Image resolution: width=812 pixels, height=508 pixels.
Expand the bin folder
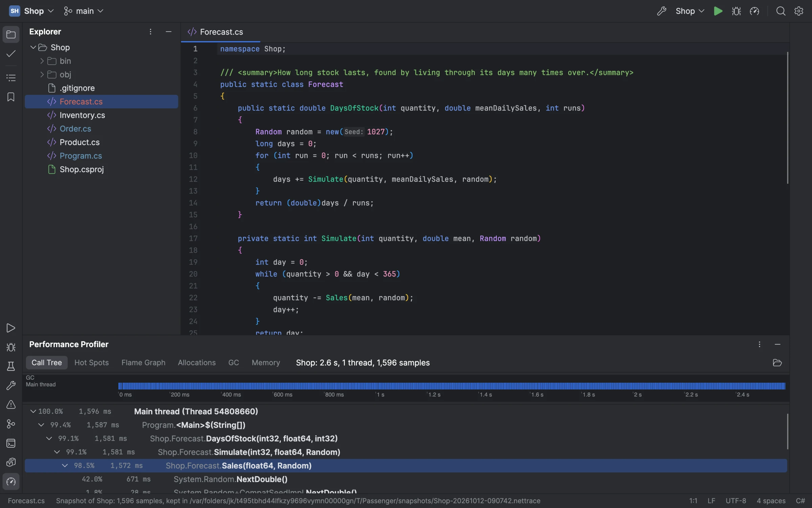(42, 61)
